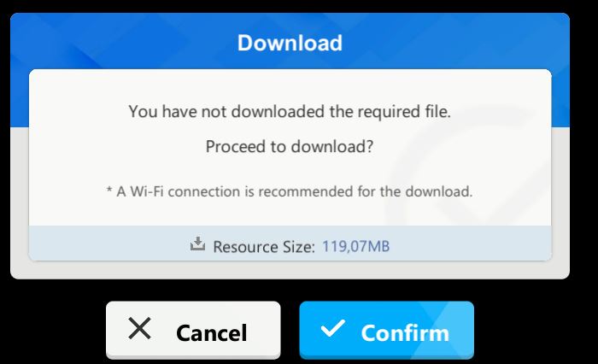Click the 'Resource Size:' label
Screen dimensions: 598x364
264,247
